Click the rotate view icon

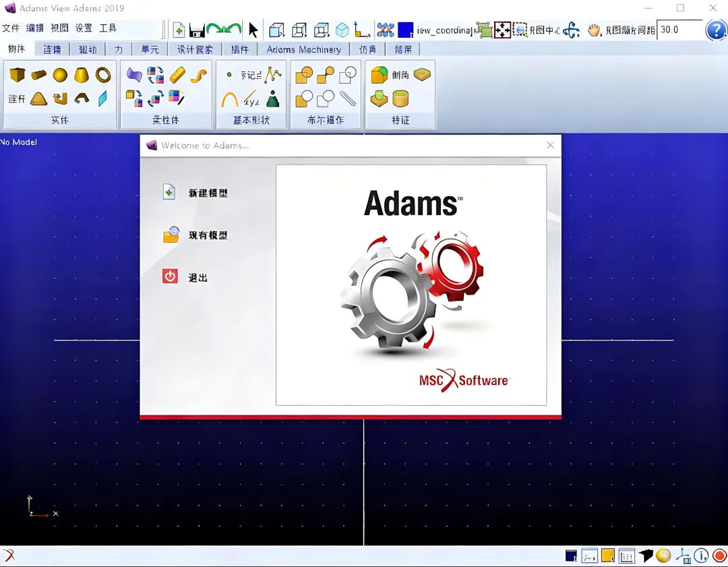pyautogui.click(x=571, y=30)
